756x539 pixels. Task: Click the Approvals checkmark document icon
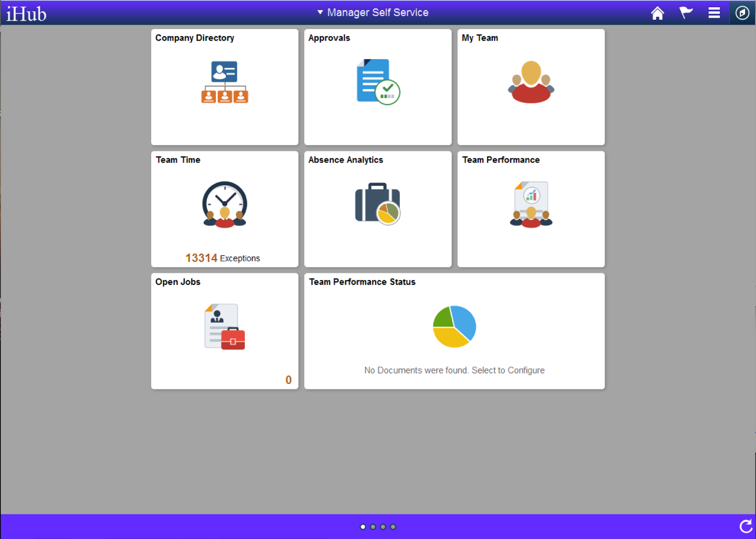(x=377, y=81)
